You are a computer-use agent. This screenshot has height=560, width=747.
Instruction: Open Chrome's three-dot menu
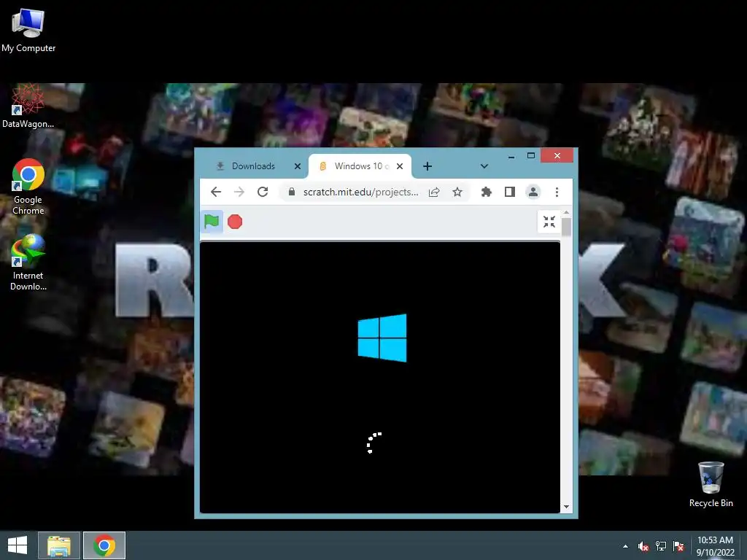(x=557, y=192)
